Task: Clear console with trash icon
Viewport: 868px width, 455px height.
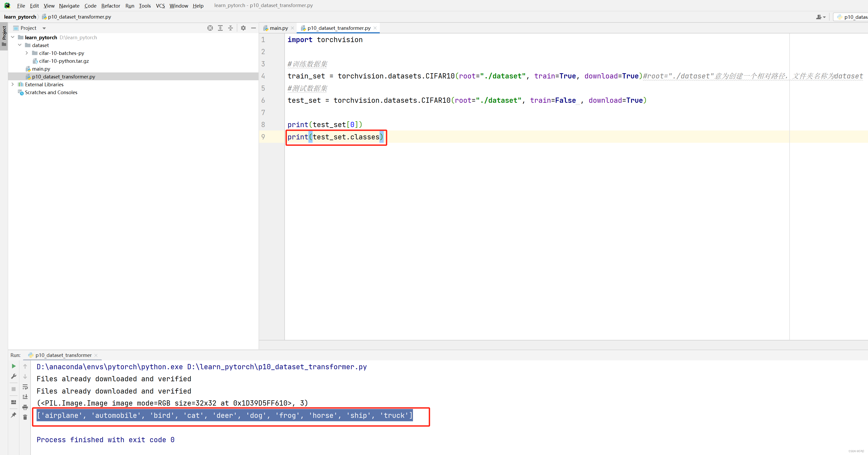Action: tap(25, 417)
